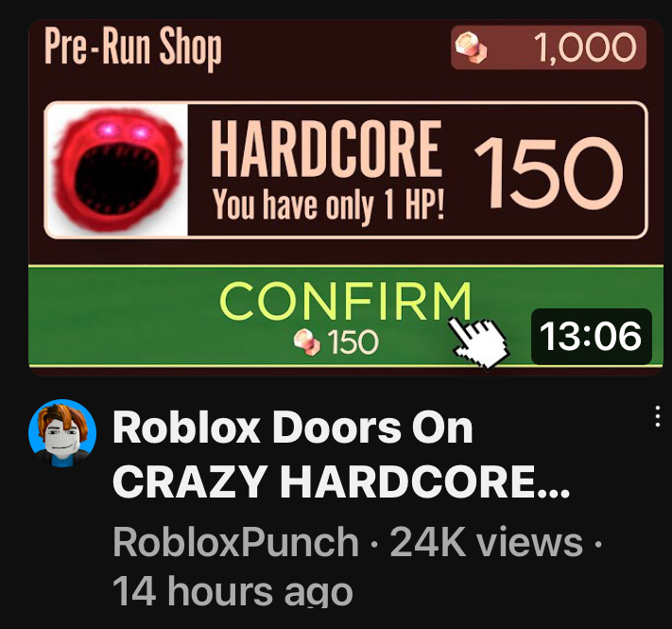Click the small 150 cost under CONFIRM
The width and height of the screenshot is (672, 629).
[353, 342]
